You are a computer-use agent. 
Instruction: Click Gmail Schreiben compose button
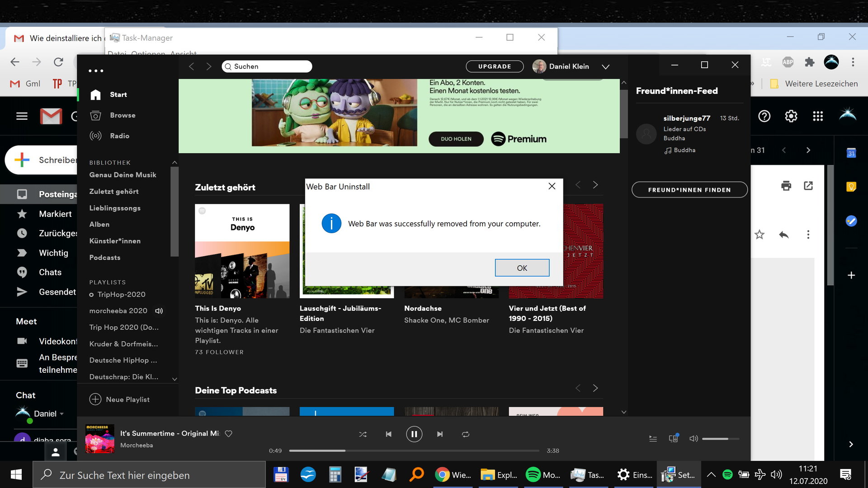click(42, 160)
